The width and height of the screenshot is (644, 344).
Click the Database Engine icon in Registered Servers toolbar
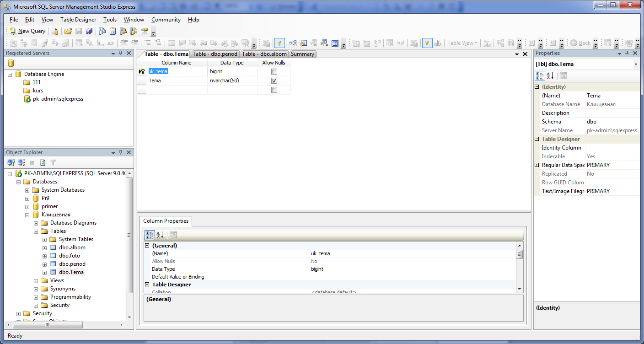(x=11, y=63)
